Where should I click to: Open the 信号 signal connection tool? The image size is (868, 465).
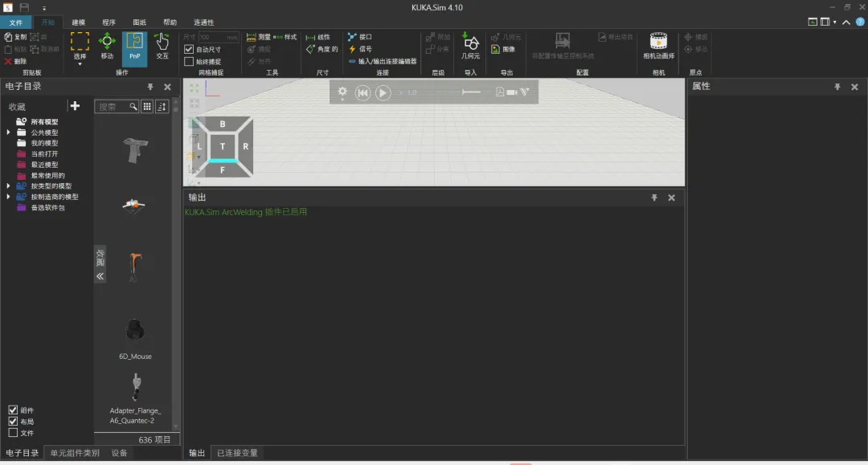pos(360,49)
